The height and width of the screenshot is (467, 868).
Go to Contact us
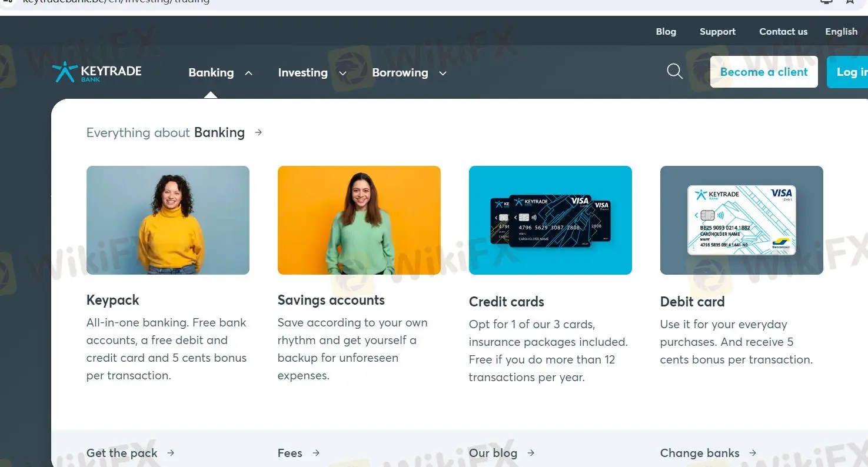(783, 32)
